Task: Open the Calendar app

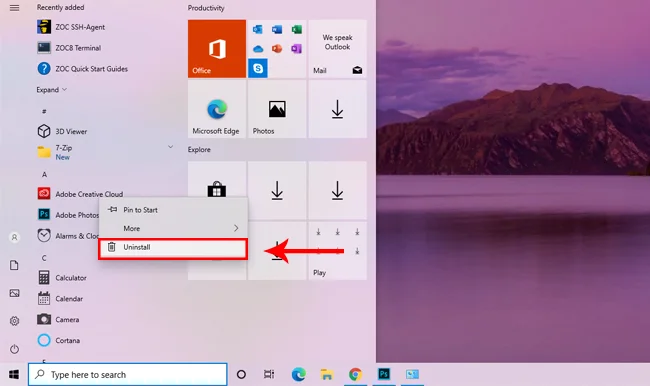Action: [x=61, y=299]
